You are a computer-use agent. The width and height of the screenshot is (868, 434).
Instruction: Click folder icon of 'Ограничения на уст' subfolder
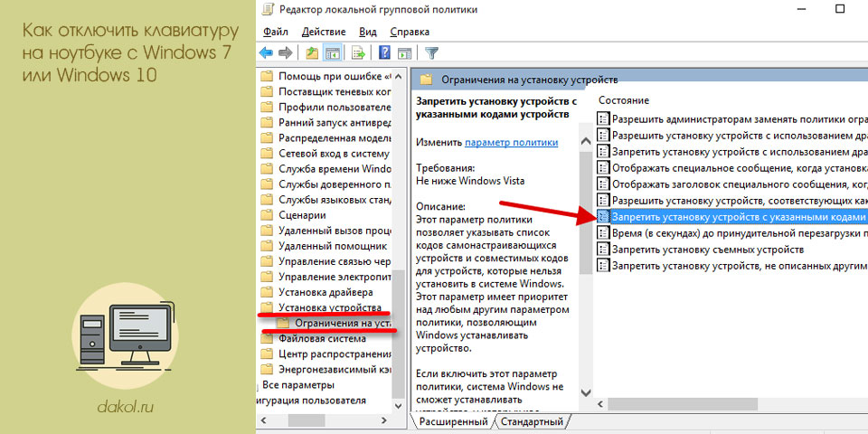click(283, 323)
